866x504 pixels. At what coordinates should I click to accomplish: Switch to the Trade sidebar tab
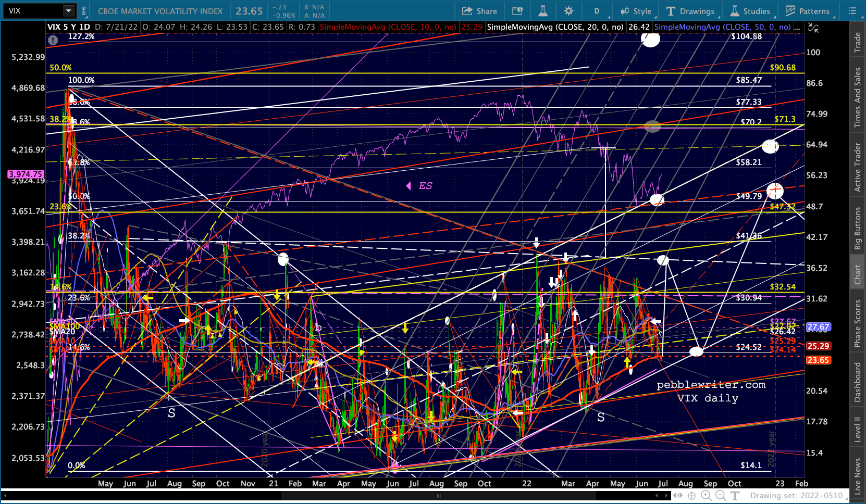pos(858,42)
